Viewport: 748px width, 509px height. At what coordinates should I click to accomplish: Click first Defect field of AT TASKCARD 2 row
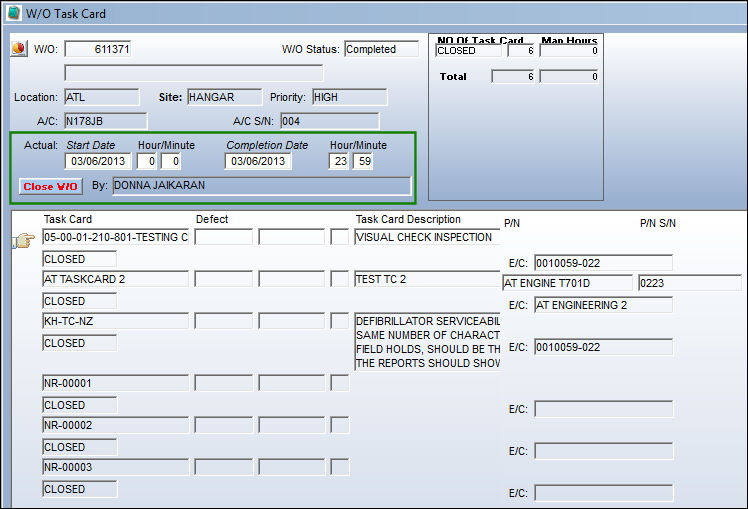tap(224, 279)
